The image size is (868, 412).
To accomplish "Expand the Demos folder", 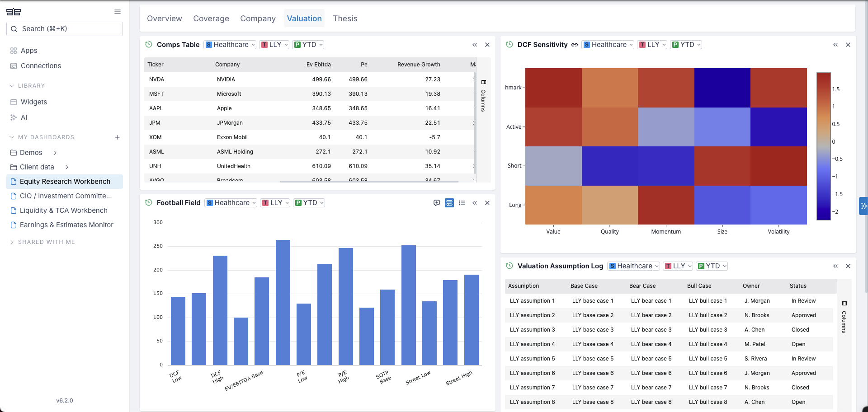I will point(55,153).
